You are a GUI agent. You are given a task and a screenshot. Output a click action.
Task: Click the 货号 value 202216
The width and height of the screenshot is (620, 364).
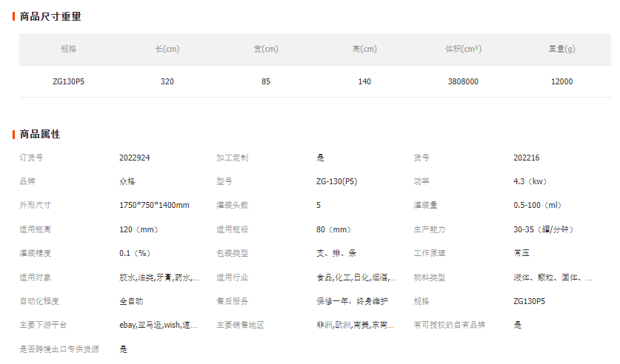526,158
